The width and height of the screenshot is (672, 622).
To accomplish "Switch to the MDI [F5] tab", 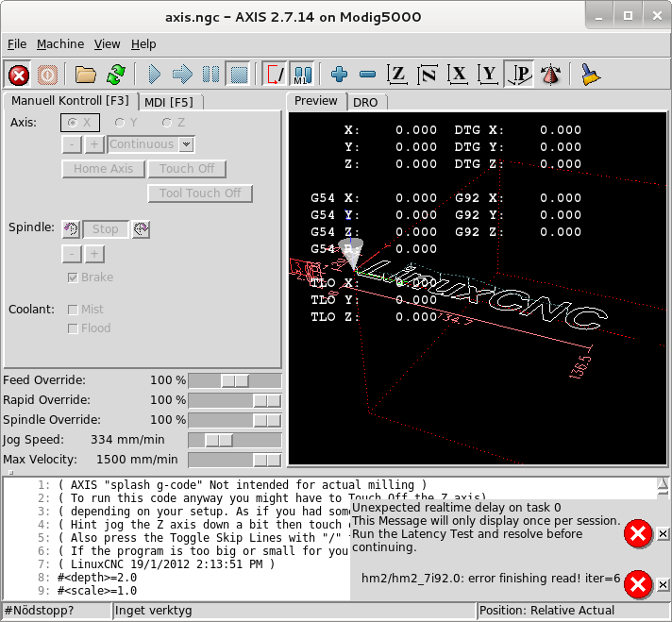I will pos(170,103).
